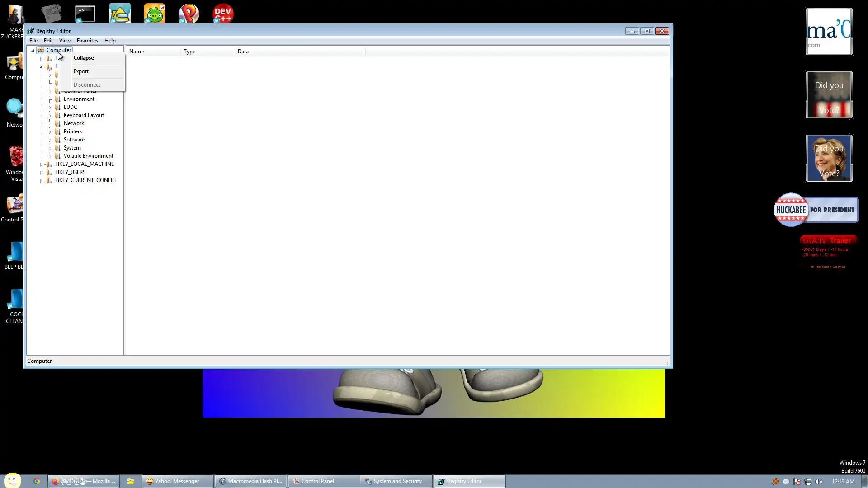Choose Collapse from the context menu
The width and height of the screenshot is (868, 488).
pyautogui.click(x=84, y=58)
